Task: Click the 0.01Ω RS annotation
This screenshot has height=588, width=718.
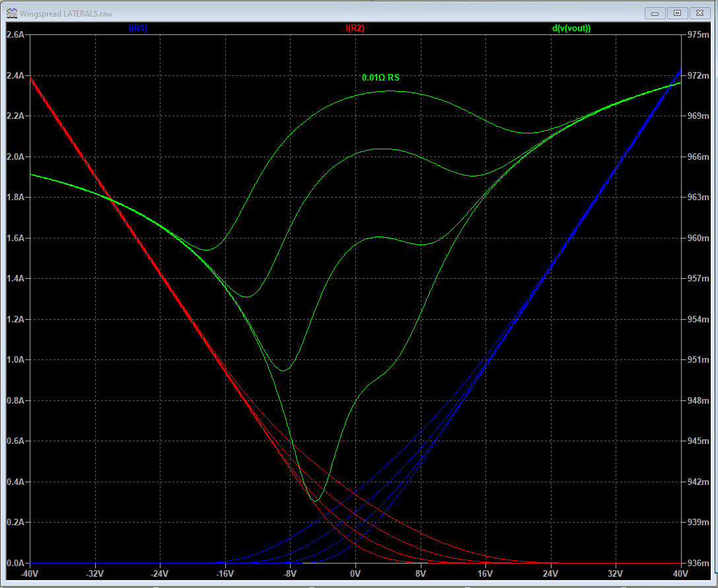Action: pos(380,78)
